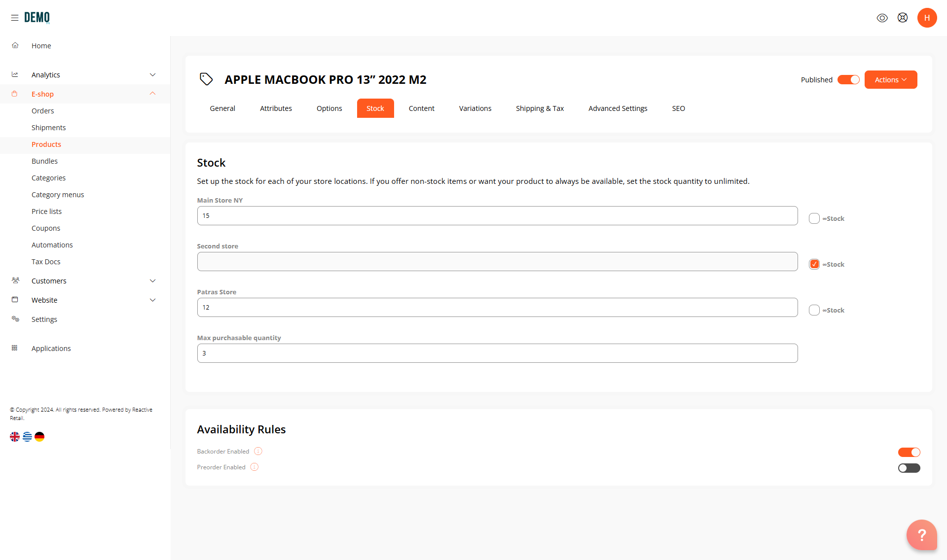Switch to the General tab
The width and height of the screenshot is (947, 560).
[222, 108]
